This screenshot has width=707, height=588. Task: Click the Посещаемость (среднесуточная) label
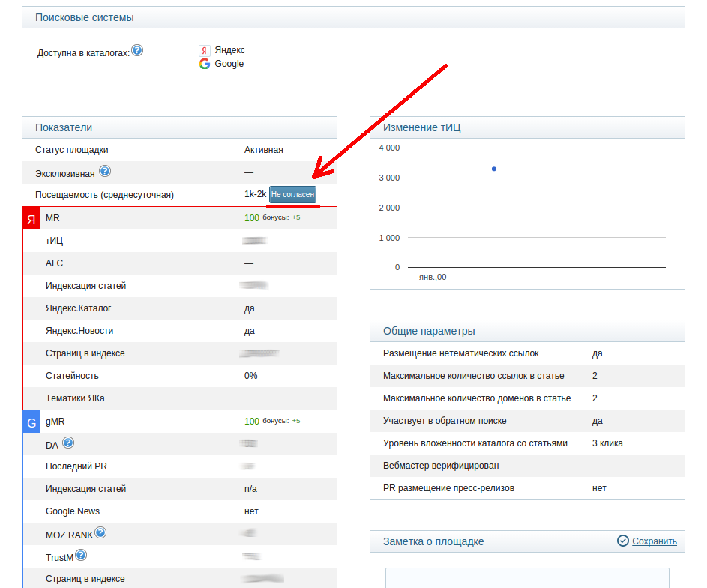pos(105,195)
